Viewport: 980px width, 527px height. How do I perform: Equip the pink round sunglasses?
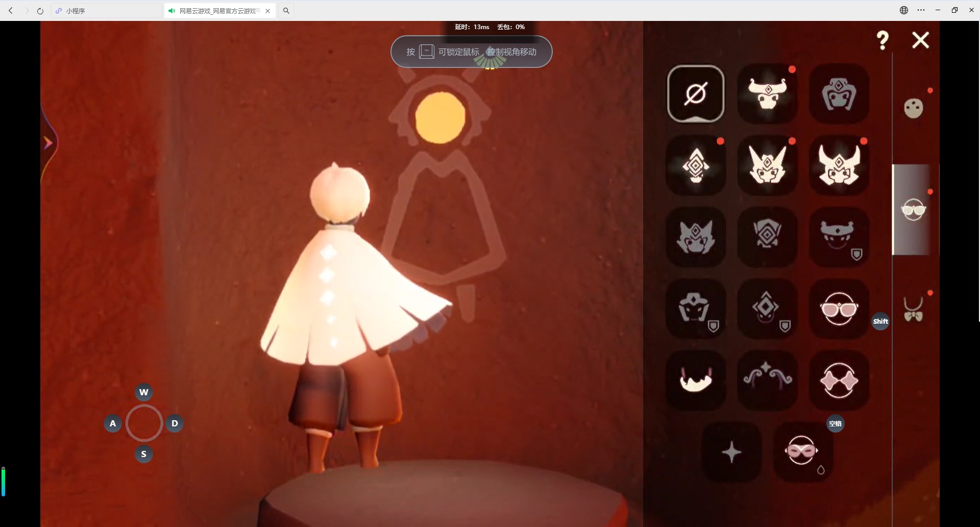[839, 308]
